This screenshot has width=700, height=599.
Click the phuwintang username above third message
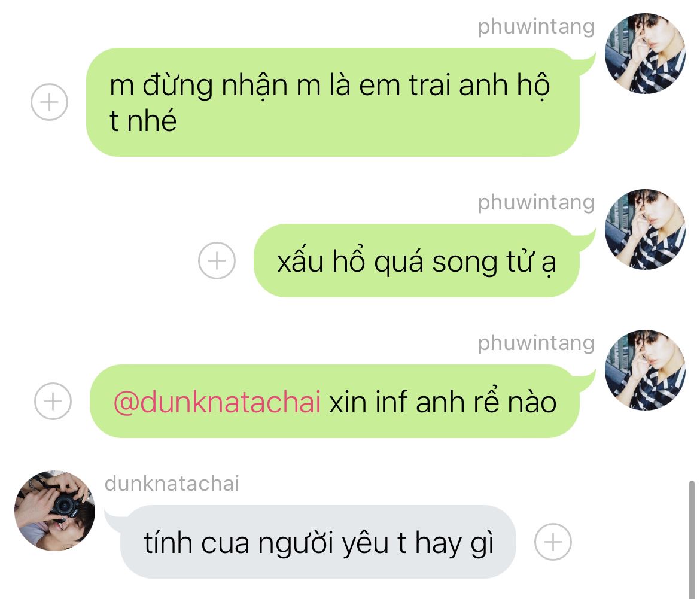pos(535,343)
